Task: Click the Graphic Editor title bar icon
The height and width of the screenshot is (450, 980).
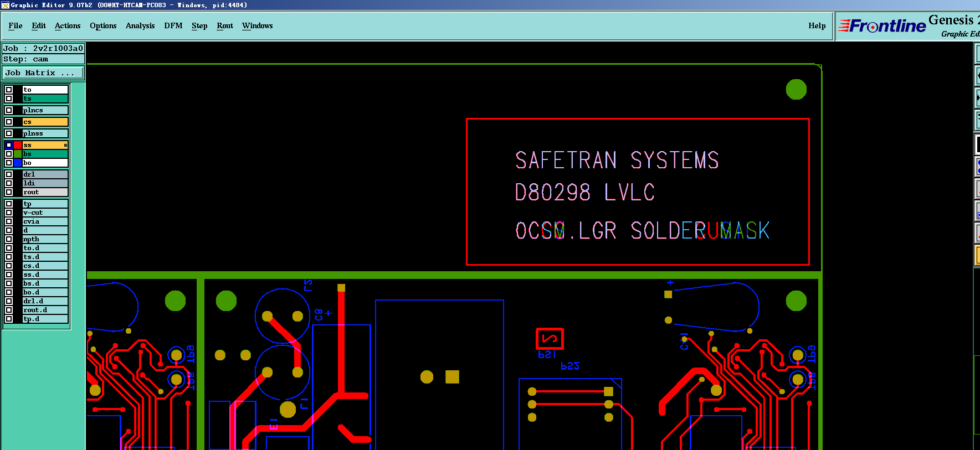Action: click(5, 5)
